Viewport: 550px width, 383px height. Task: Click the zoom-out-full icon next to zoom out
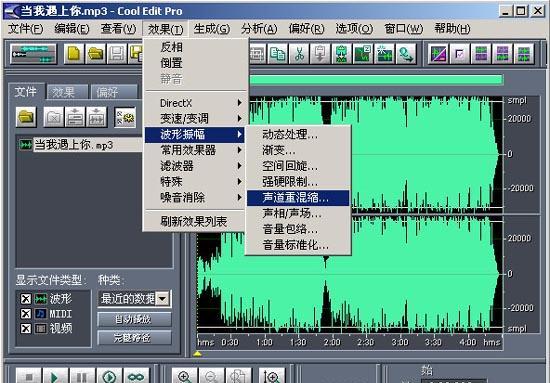(x=239, y=376)
